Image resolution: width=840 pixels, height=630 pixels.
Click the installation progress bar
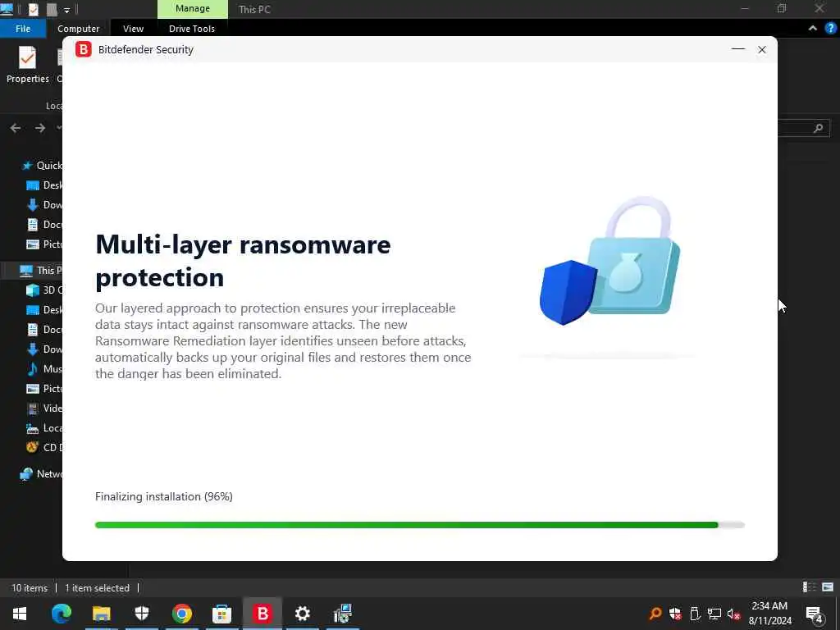click(x=419, y=525)
